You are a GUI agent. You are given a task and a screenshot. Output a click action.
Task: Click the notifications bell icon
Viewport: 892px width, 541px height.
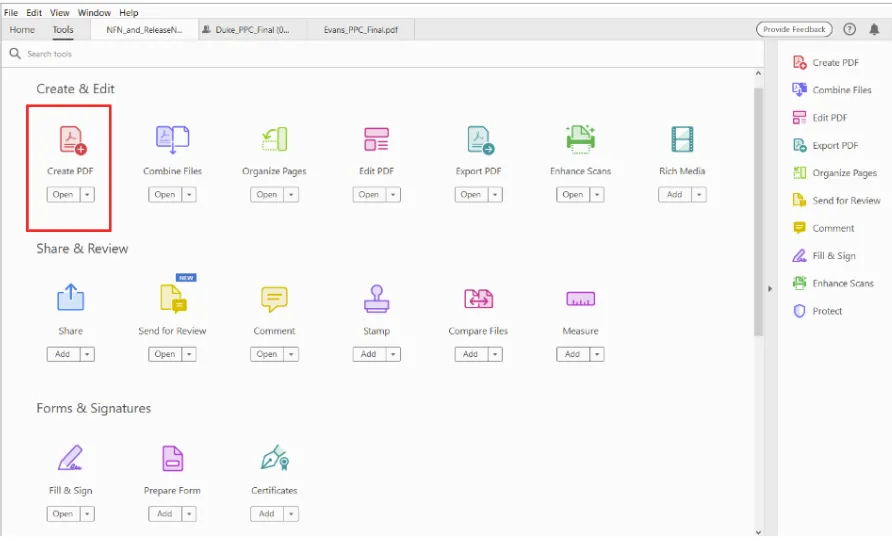pos(874,30)
